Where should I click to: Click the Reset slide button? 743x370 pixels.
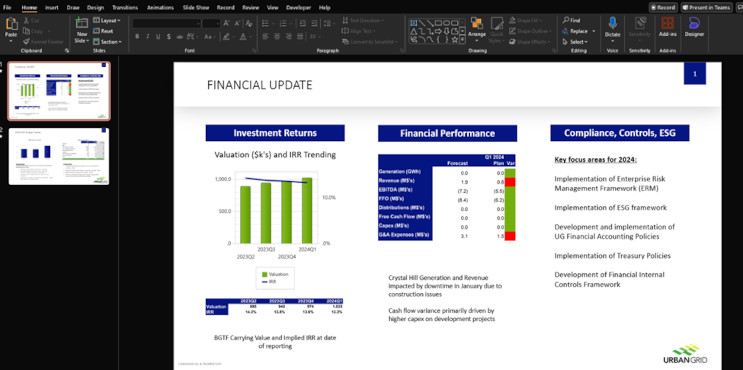[x=103, y=31]
